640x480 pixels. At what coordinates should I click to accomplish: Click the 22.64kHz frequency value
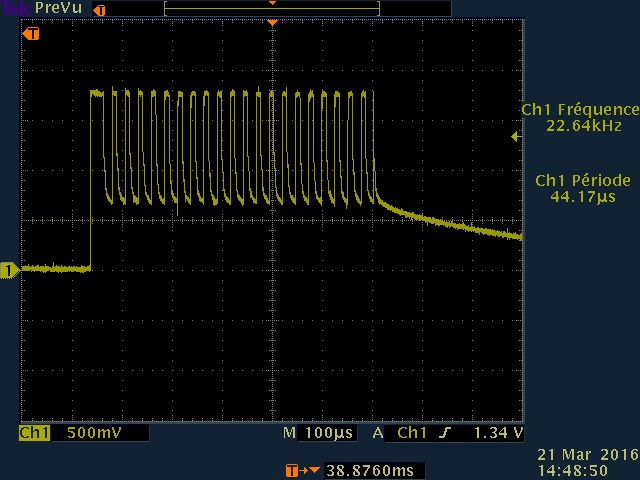pyautogui.click(x=584, y=126)
